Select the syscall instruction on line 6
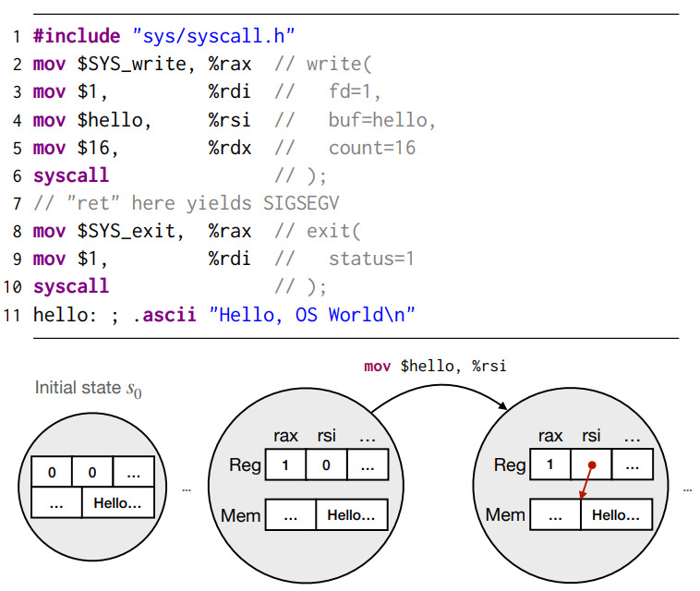 tap(71, 175)
